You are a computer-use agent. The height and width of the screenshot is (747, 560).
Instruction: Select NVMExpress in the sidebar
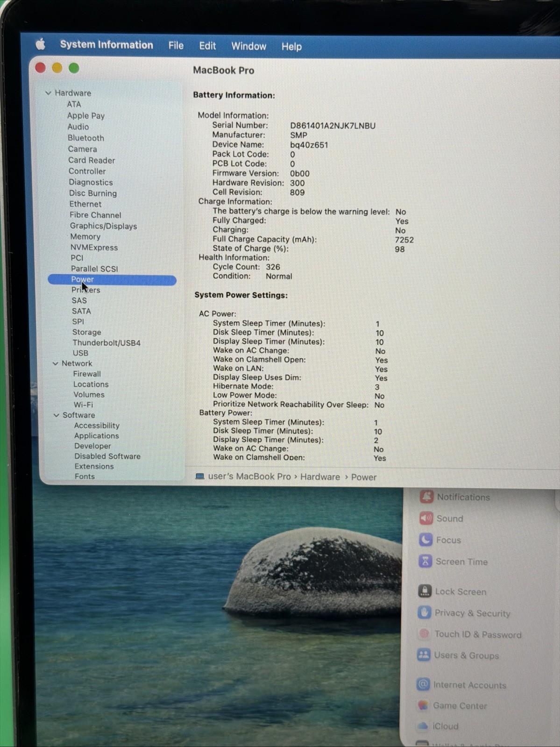[94, 247]
